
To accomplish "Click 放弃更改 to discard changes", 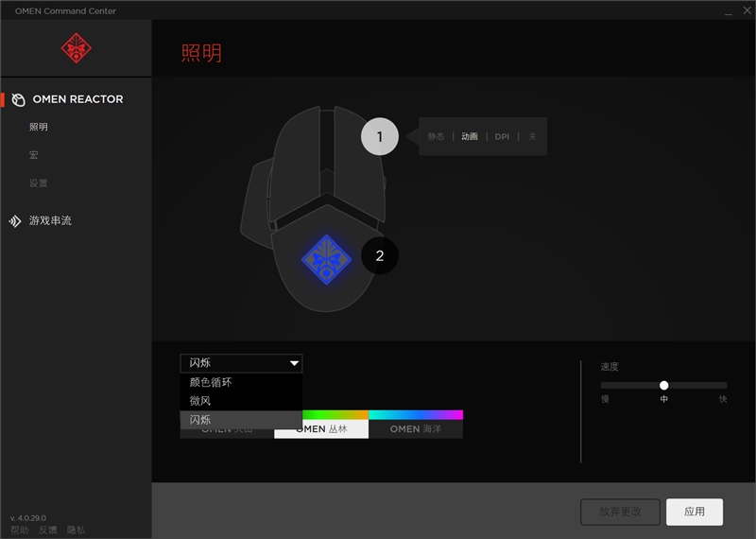I will pyautogui.click(x=620, y=512).
